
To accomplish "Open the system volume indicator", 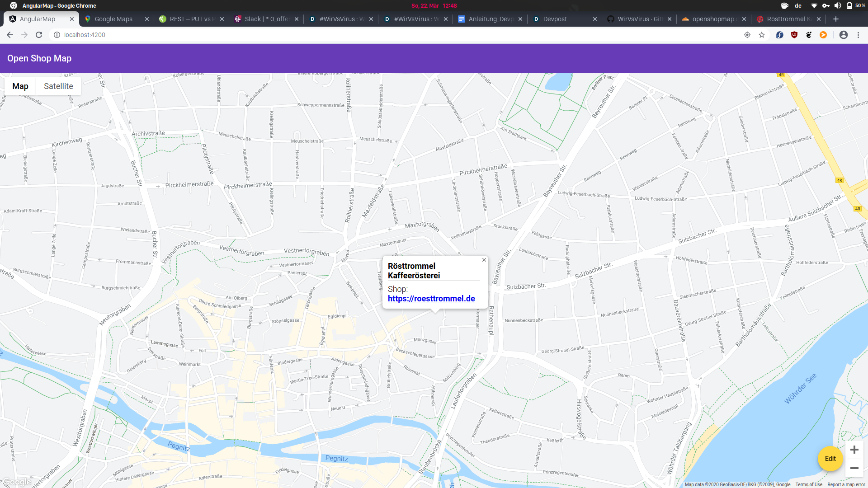I will click(838, 5).
